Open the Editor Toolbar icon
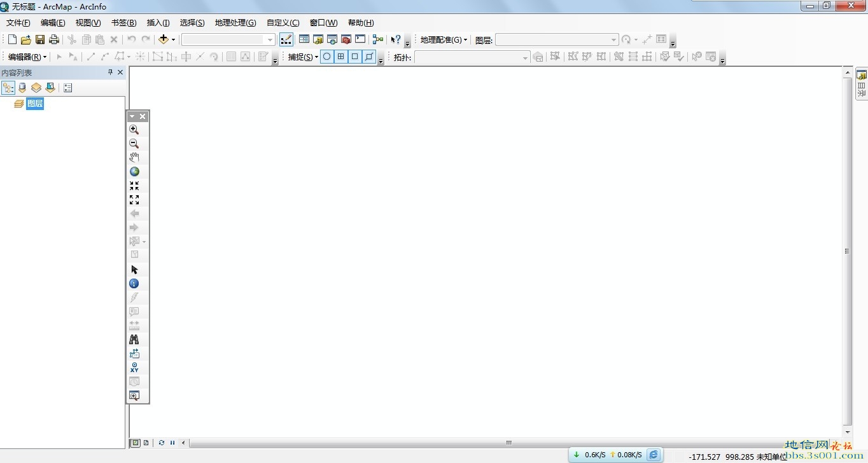This screenshot has height=463, width=868. tap(286, 39)
